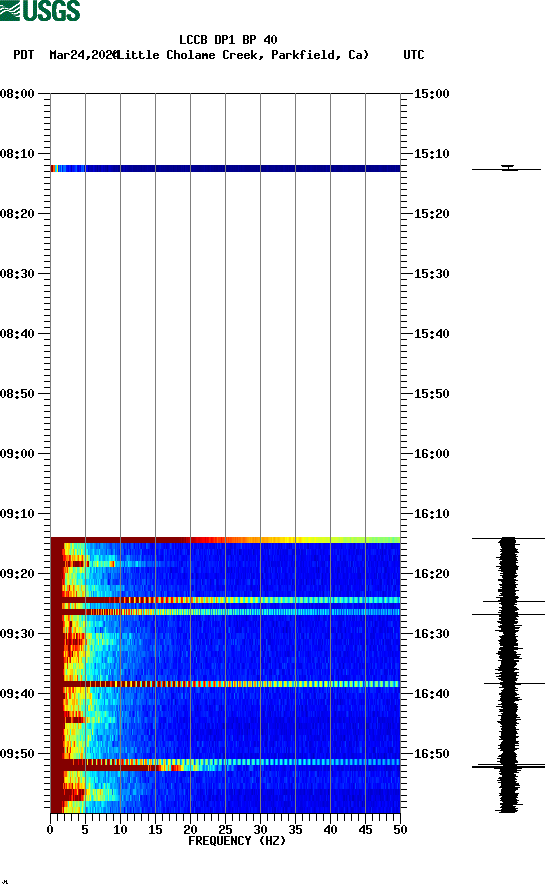Click the 09:10 PDT time label
This screenshot has height=893, width=552.
17,514
